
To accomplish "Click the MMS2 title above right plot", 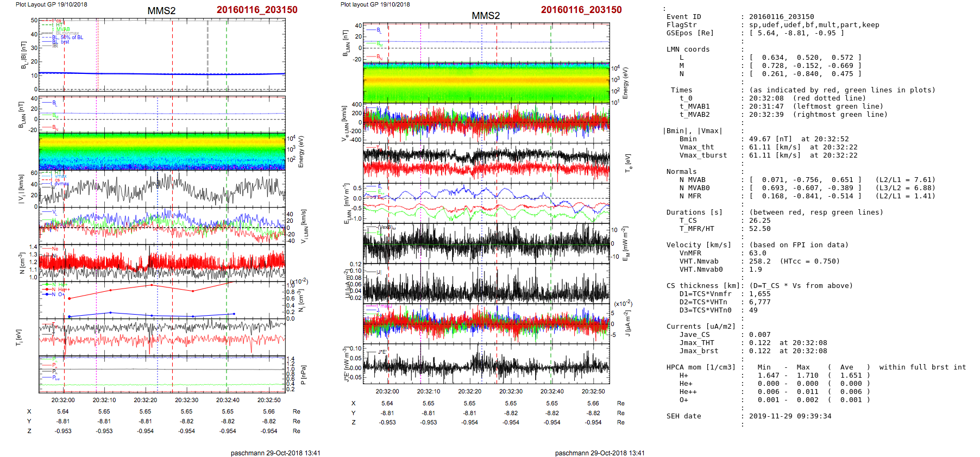I will (x=485, y=16).
